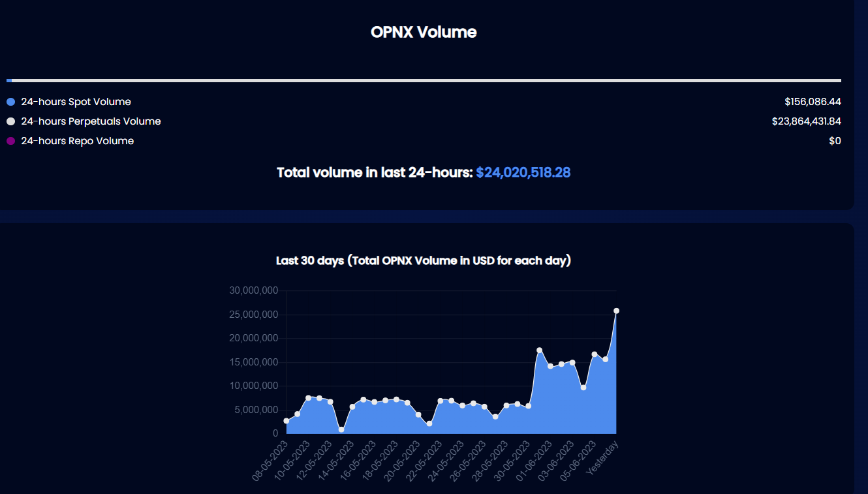Click the $156,086.44 spot volume value

(x=813, y=102)
